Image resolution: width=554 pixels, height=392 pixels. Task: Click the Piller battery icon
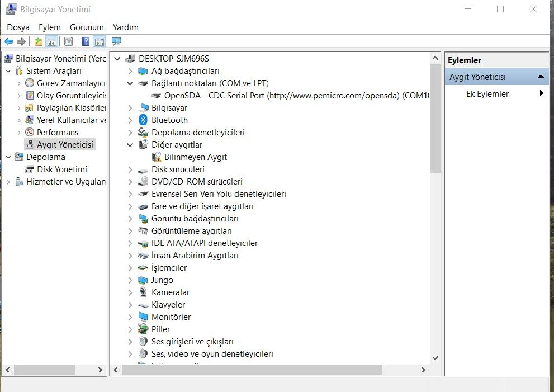coord(143,329)
